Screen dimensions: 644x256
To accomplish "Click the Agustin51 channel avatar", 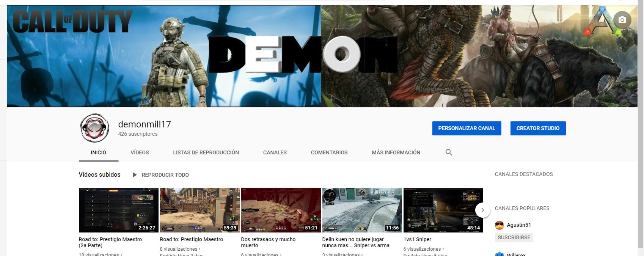I will click(499, 225).
